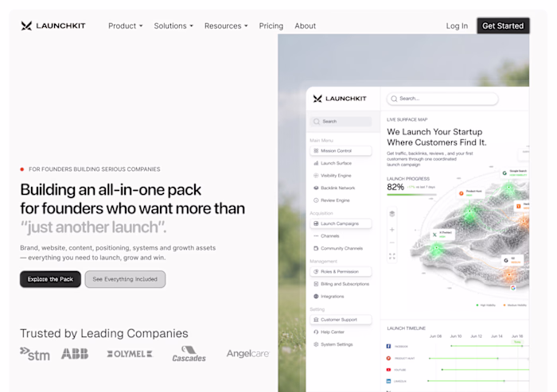
Task: Click the Product Hunt icon in Launch Timeline
Action: [388, 359]
